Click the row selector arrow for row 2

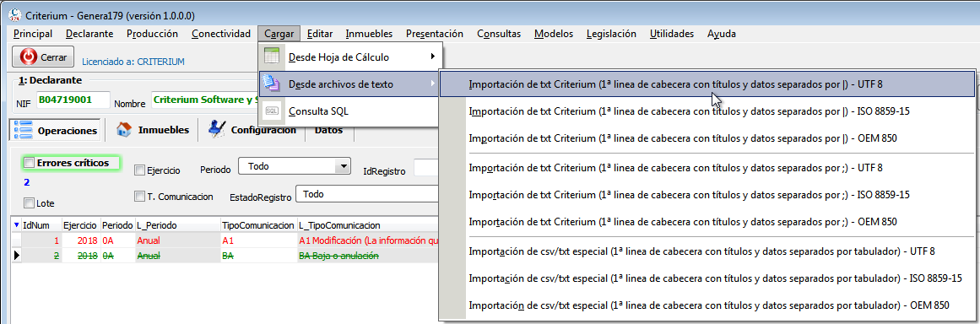pyautogui.click(x=16, y=256)
